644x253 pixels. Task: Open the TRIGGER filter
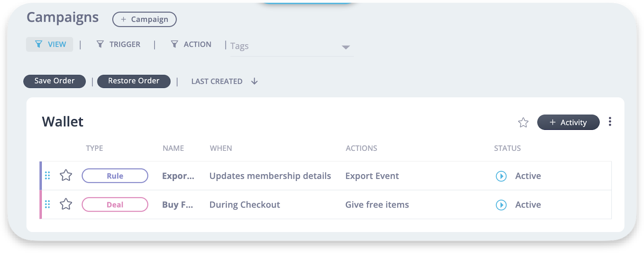(x=119, y=44)
